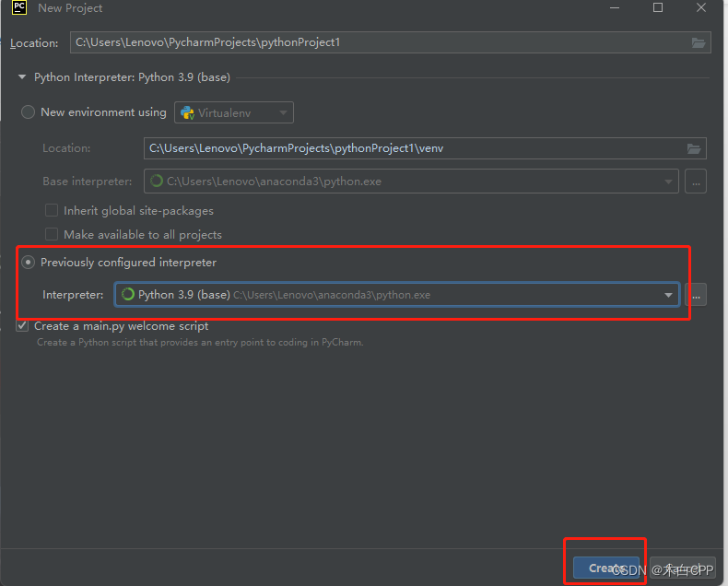Open the Base interpreter dropdown

[x=411, y=182]
